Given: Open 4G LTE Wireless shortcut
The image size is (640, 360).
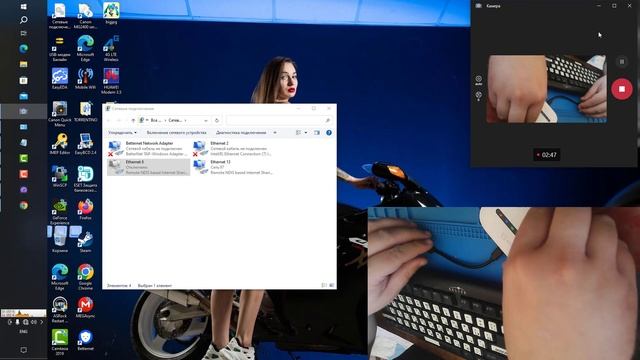Looking at the screenshot, I should [111, 49].
